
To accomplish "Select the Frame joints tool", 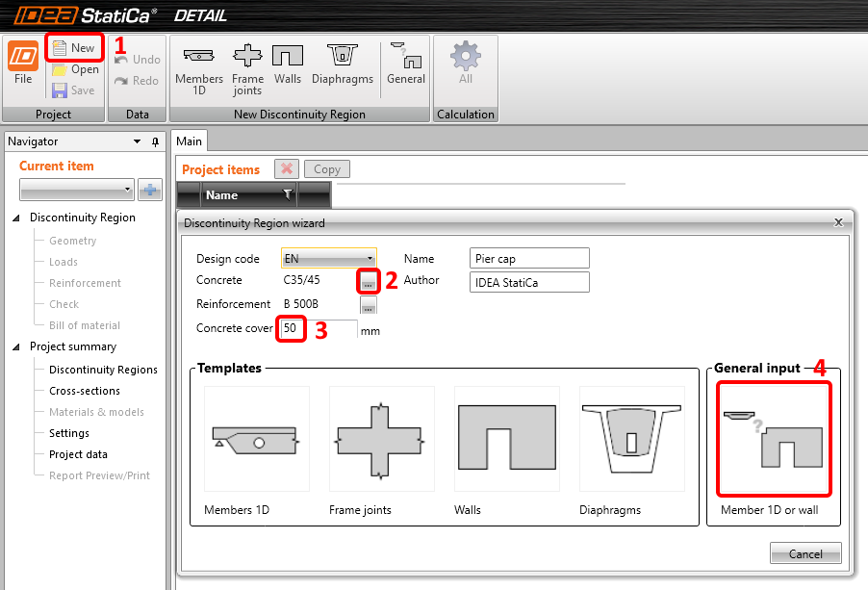I will click(247, 65).
